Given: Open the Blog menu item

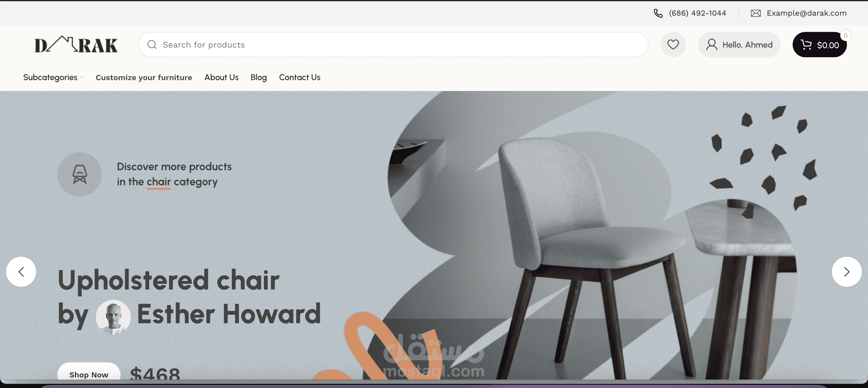Looking at the screenshot, I should 259,77.
